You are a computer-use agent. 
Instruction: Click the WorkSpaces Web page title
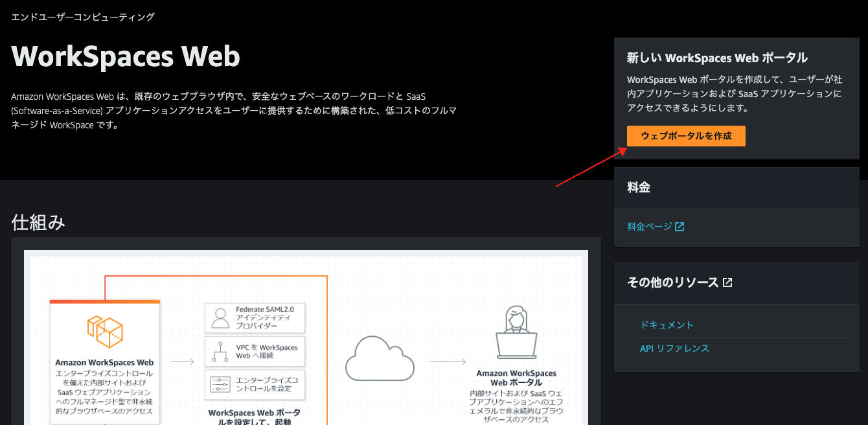pyautogui.click(x=124, y=57)
